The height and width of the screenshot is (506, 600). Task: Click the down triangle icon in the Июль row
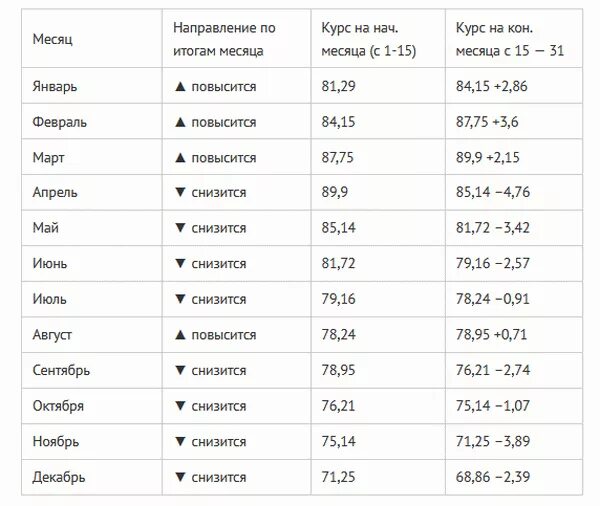click(x=180, y=299)
